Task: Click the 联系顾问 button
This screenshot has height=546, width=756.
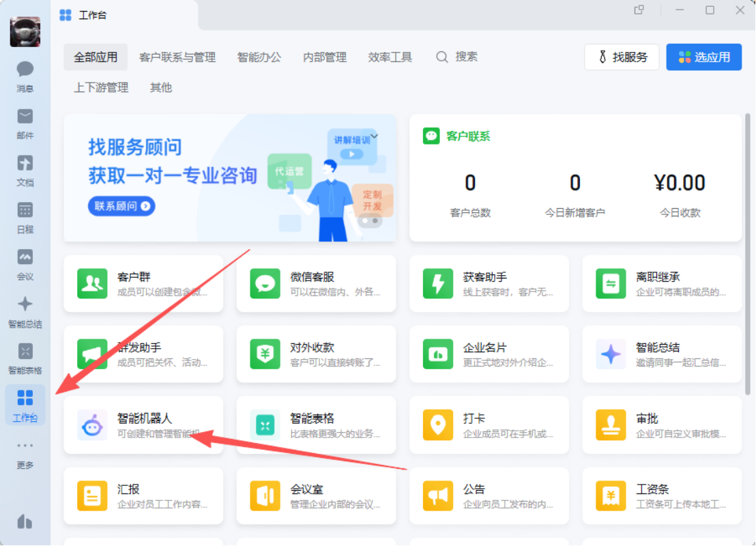Action: (121, 206)
